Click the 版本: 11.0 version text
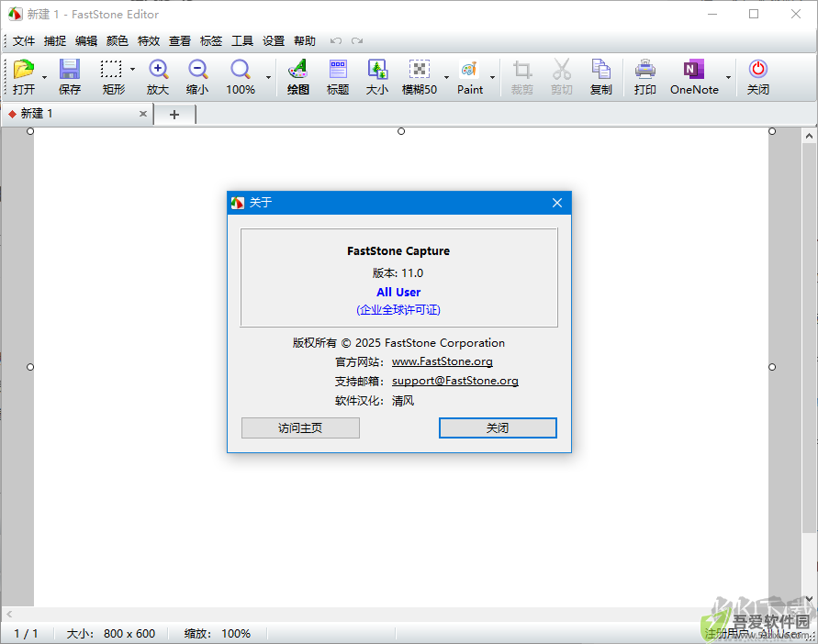 (398, 272)
